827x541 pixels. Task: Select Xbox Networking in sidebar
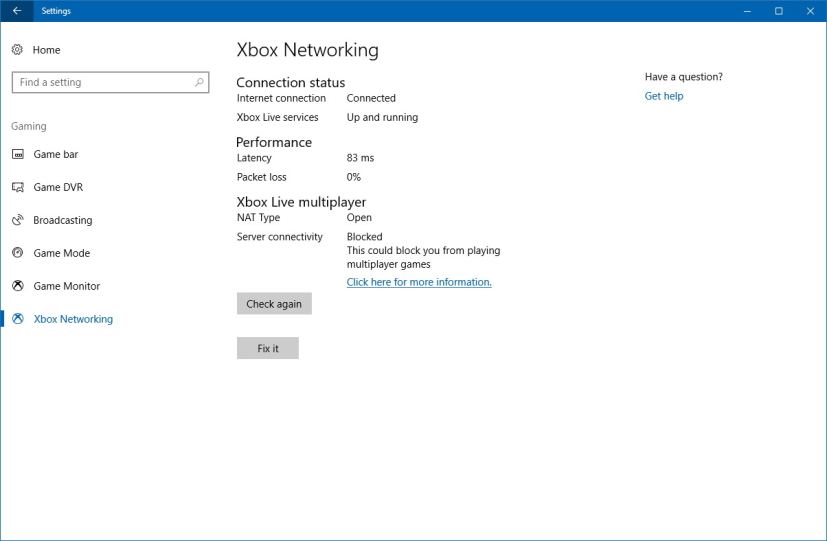(x=73, y=319)
